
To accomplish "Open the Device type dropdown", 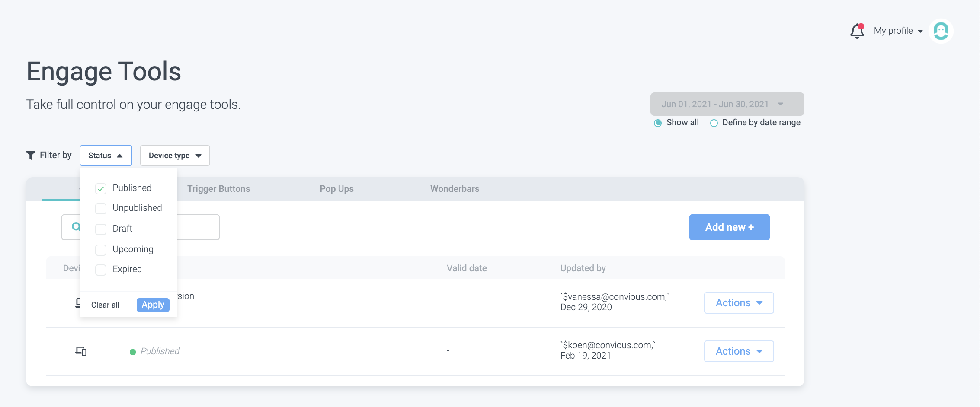I will click(175, 156).
